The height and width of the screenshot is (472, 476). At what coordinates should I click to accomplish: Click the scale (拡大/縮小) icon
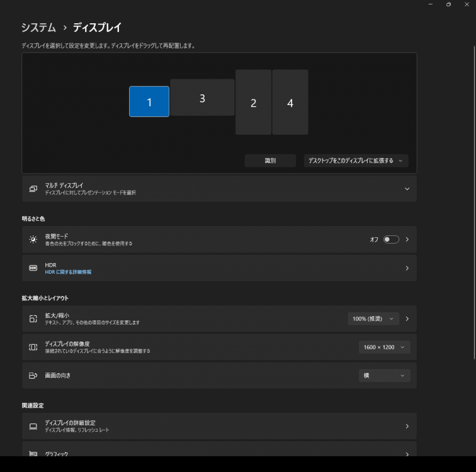[x=33, y=319]
